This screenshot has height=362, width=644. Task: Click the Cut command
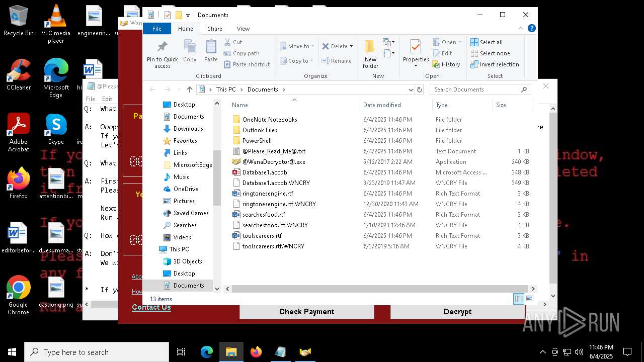pos(233,42)
